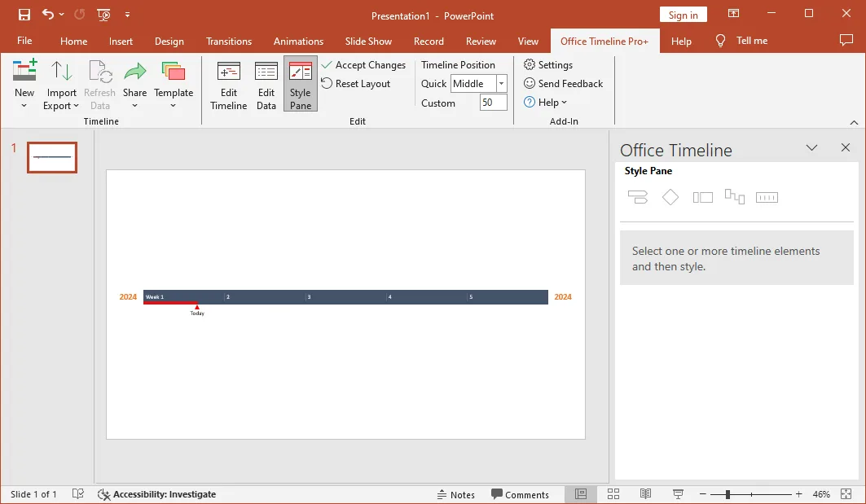The image size is (866, 504).
Task: Close the Office Timeline pane
Action: (x=846, y=147)
